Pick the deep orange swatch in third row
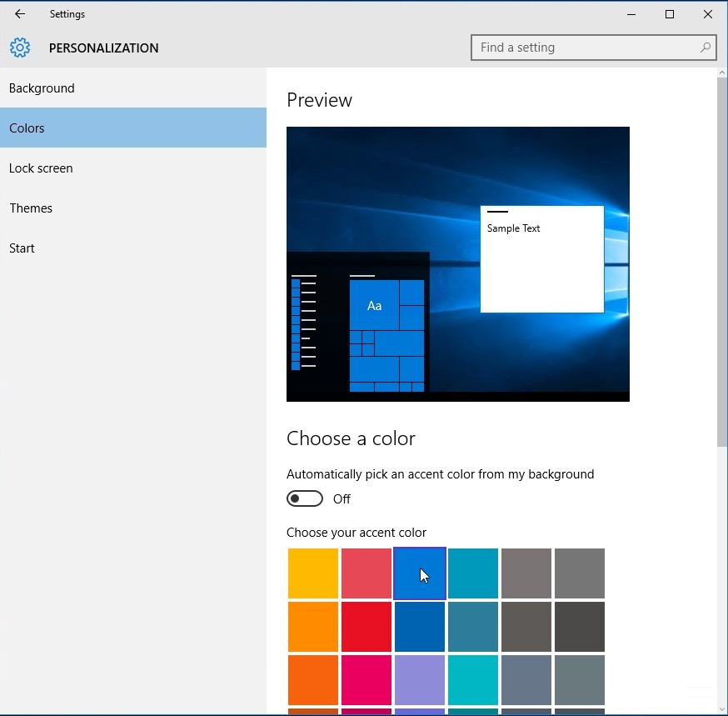The height and width of the screenshot is (716, 728). point(313,680)
